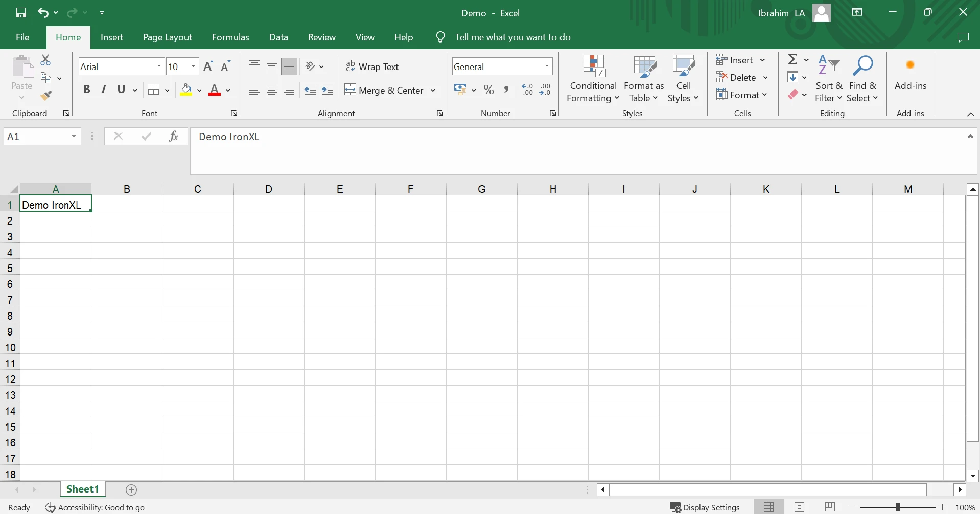Image resolution: width=980 pixels, height=514 pixels.
Task: Click the AutoSum sigma icon
Action: (792, 60)
